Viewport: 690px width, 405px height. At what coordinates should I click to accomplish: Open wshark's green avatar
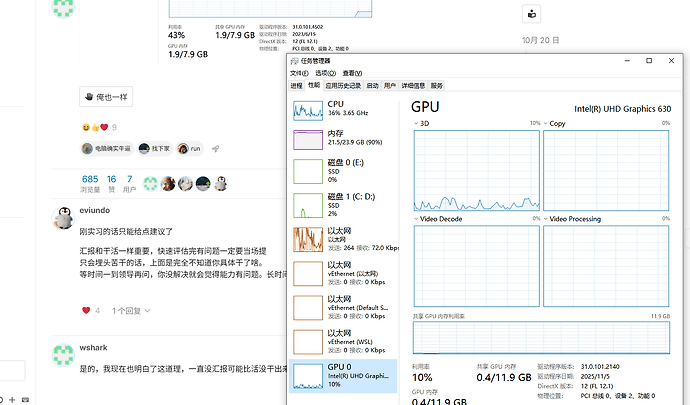click(63, 355)
